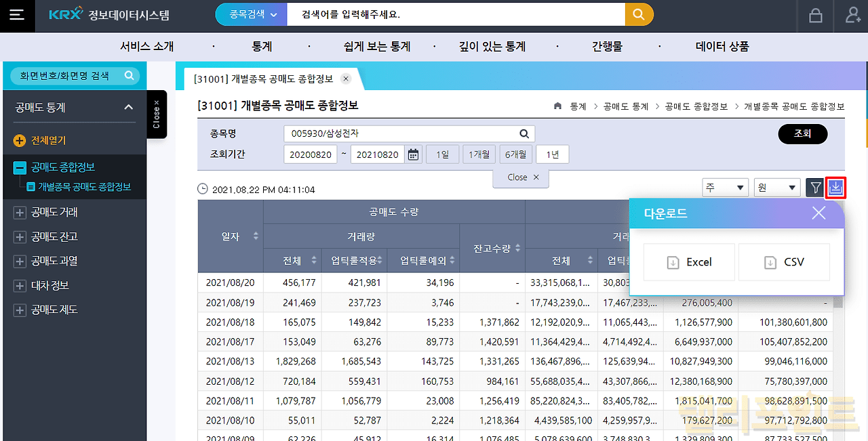Open the 주 unit dropdown
Image resolution: width=868 pixels, height=441 pixels.
725,188
